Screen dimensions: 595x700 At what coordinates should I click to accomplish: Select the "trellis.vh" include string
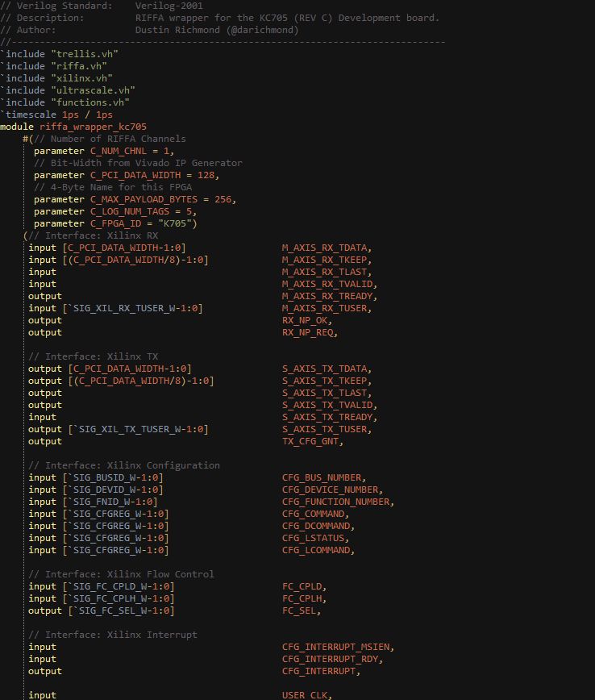click(x=85, y=54)
